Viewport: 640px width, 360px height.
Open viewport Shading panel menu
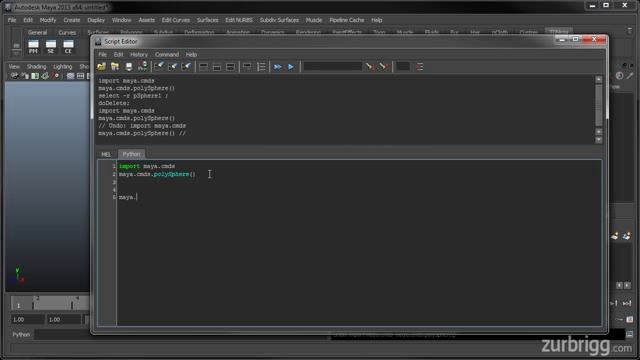click(x=37, y=67)
